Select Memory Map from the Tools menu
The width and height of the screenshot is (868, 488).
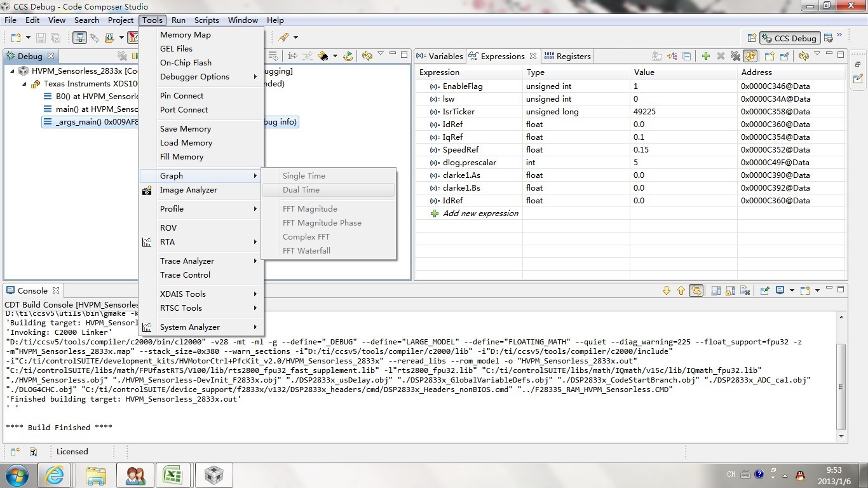(185, 35)
